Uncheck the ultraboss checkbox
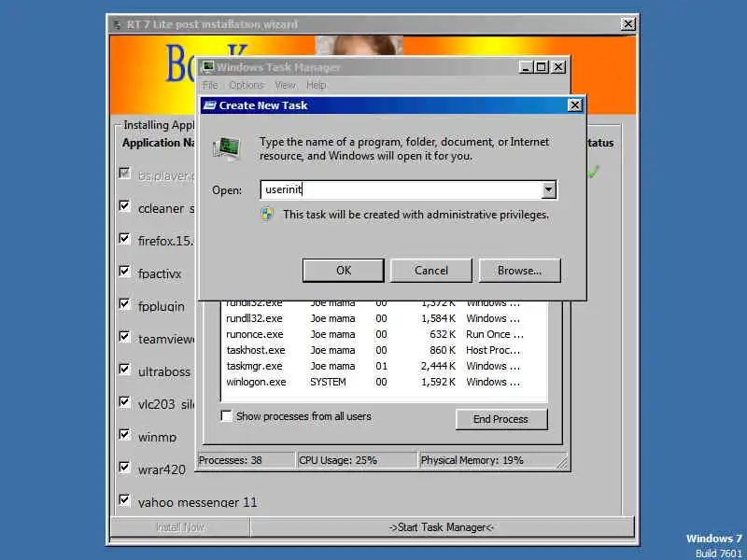This screenshot has height=560, width=747. [124, 369]
